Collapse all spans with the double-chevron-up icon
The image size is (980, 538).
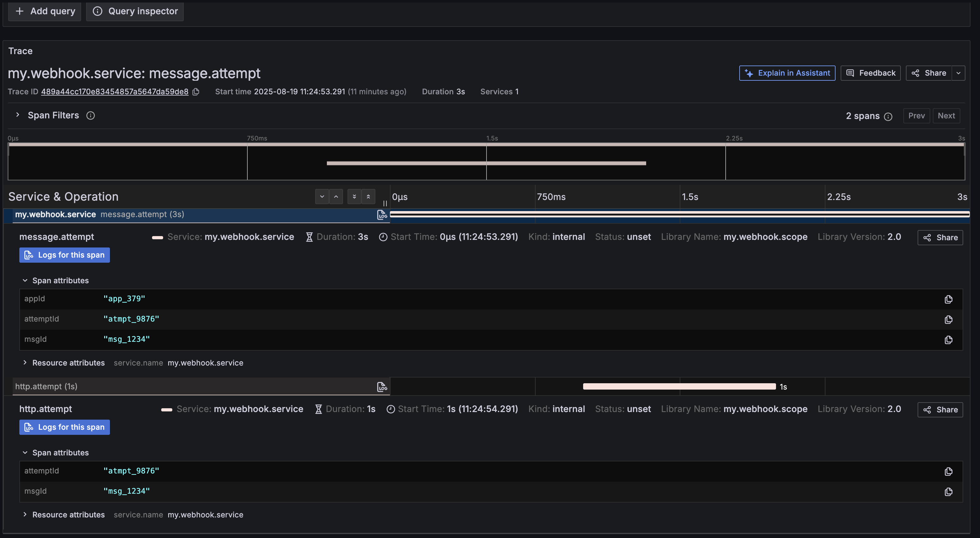point(368,197)
